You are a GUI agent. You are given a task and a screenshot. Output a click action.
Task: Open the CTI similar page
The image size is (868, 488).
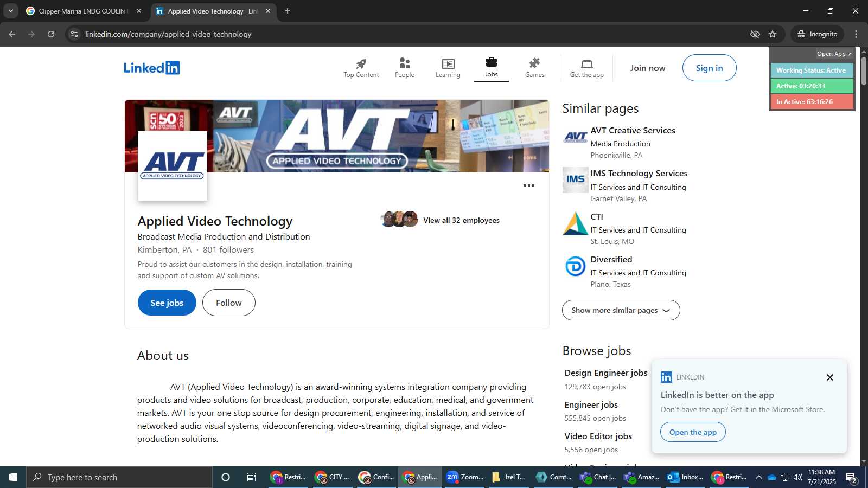597,217
